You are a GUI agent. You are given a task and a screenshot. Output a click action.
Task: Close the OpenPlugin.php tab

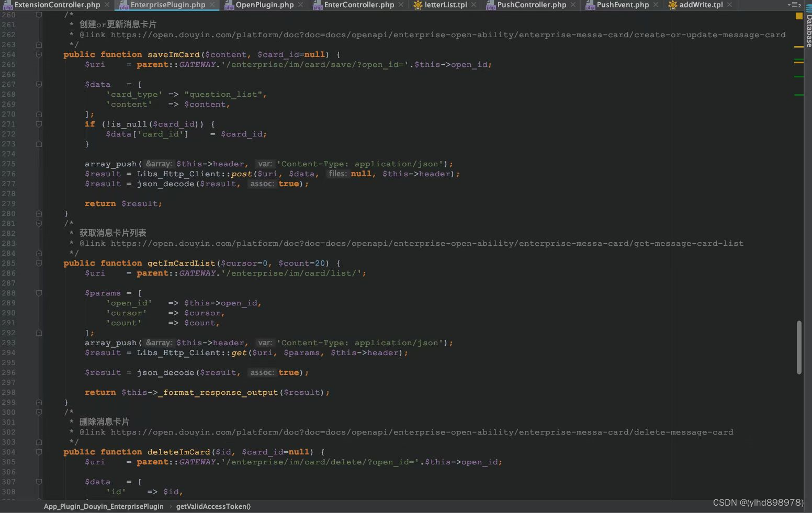coord(300,5)
